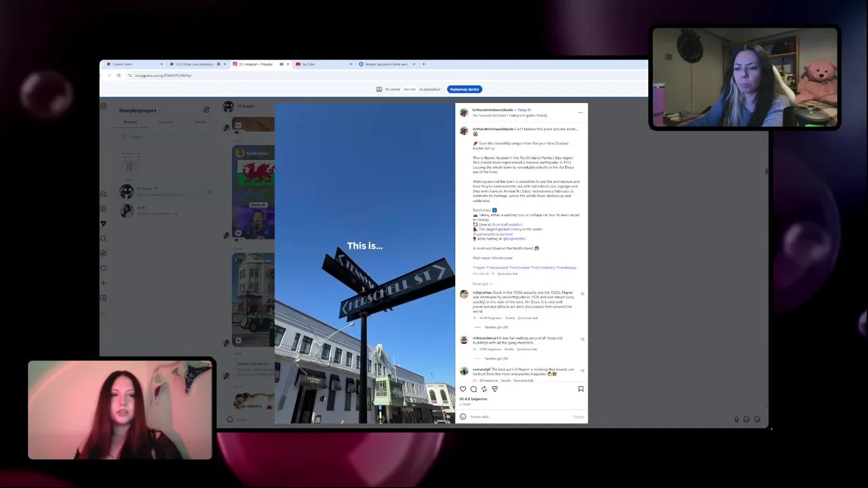
Task: Open new browser tab with plus button
Action: point(424,64)
